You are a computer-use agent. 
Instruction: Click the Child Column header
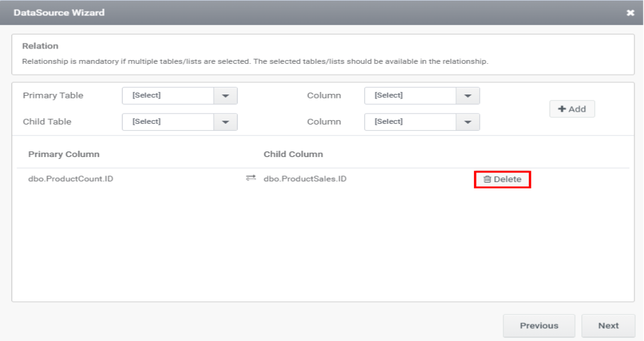(293, 155)
